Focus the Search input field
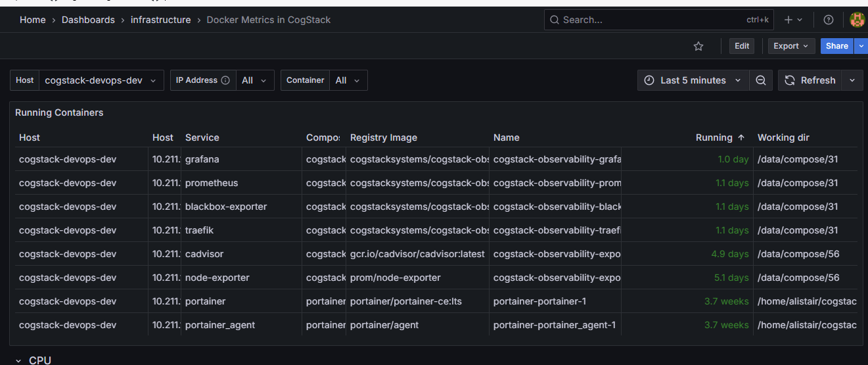The height and width of the screenshot is (365, 868). (659, 20)
